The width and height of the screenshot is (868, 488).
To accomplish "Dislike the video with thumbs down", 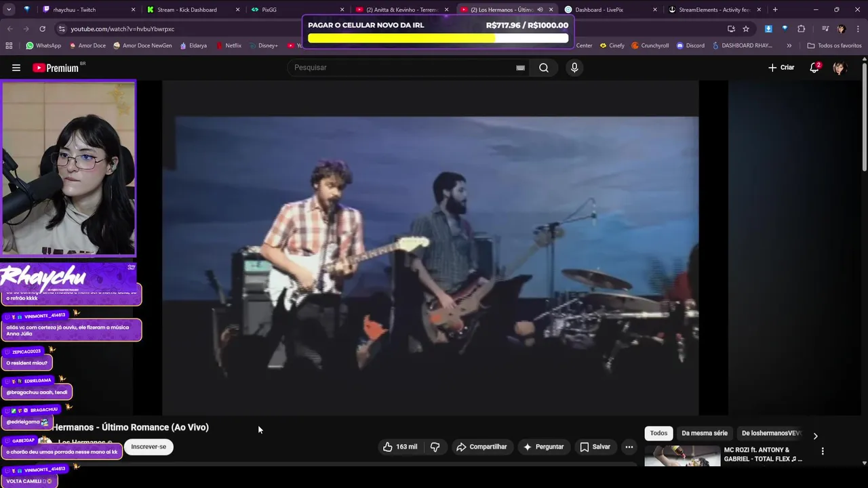I will tap(435, 447).
